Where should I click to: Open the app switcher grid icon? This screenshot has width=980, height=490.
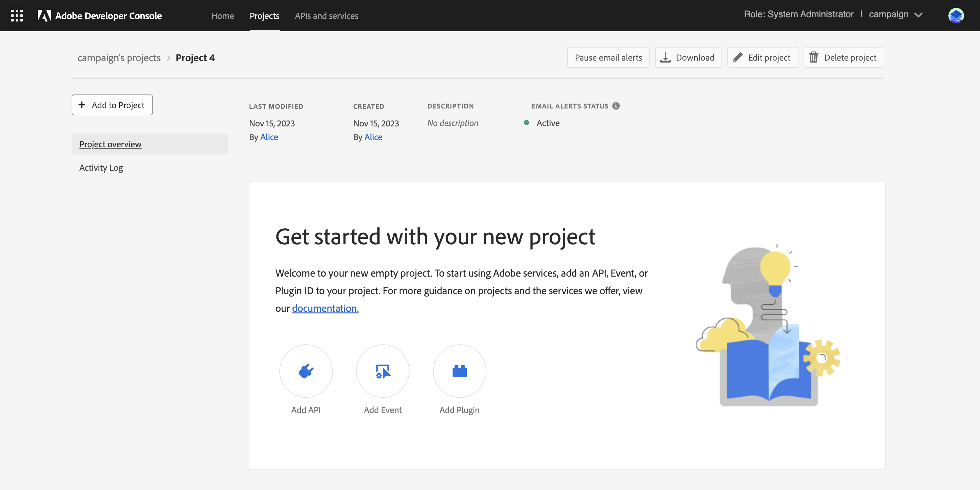[17, 16]
